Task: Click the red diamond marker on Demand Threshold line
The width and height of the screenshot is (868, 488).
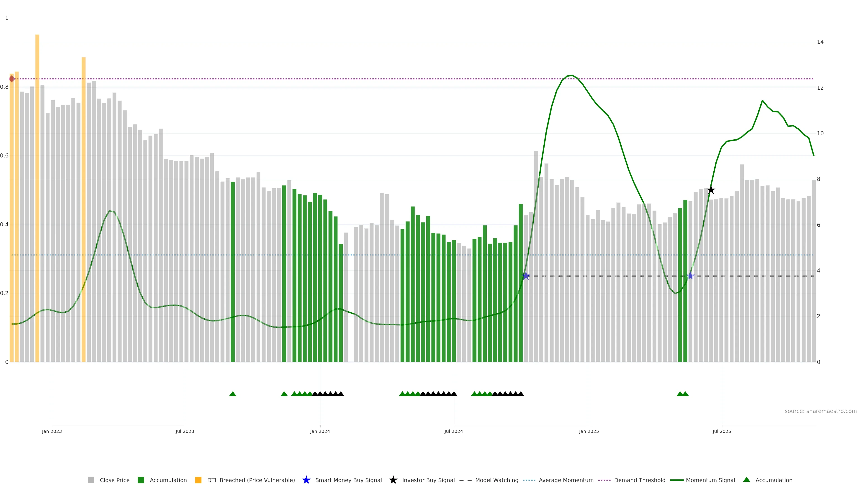Action: click(12, 79)
